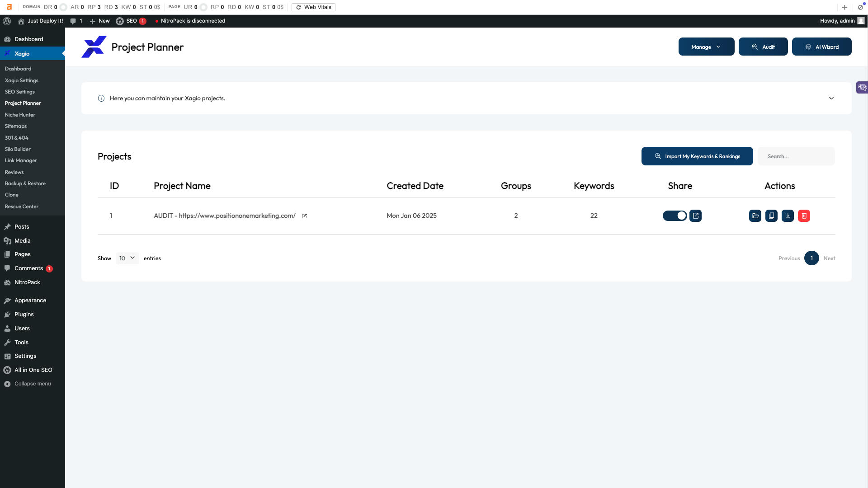Screen dimensions: 868x488
Task: Click the Xagio X logo in the page header
Action: point(94,47)
